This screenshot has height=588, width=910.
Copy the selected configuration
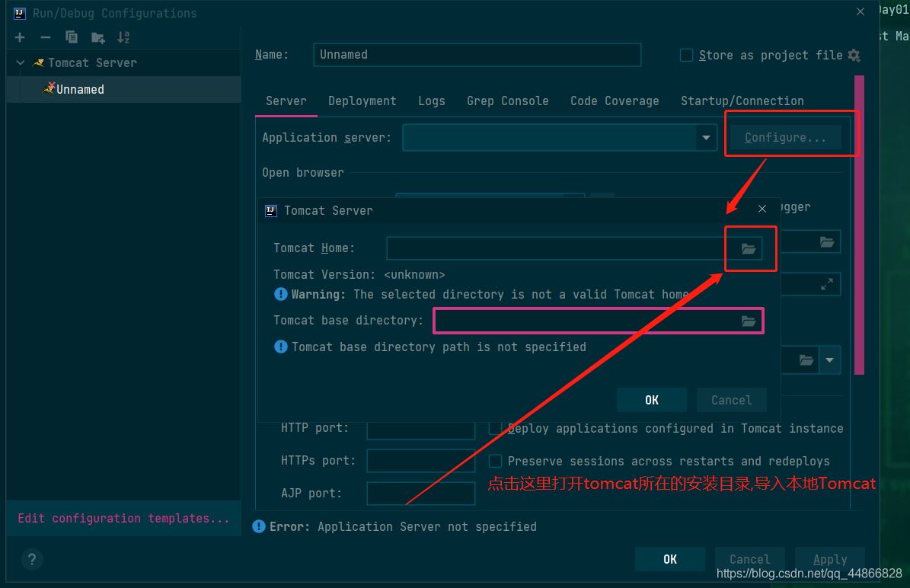72,38
